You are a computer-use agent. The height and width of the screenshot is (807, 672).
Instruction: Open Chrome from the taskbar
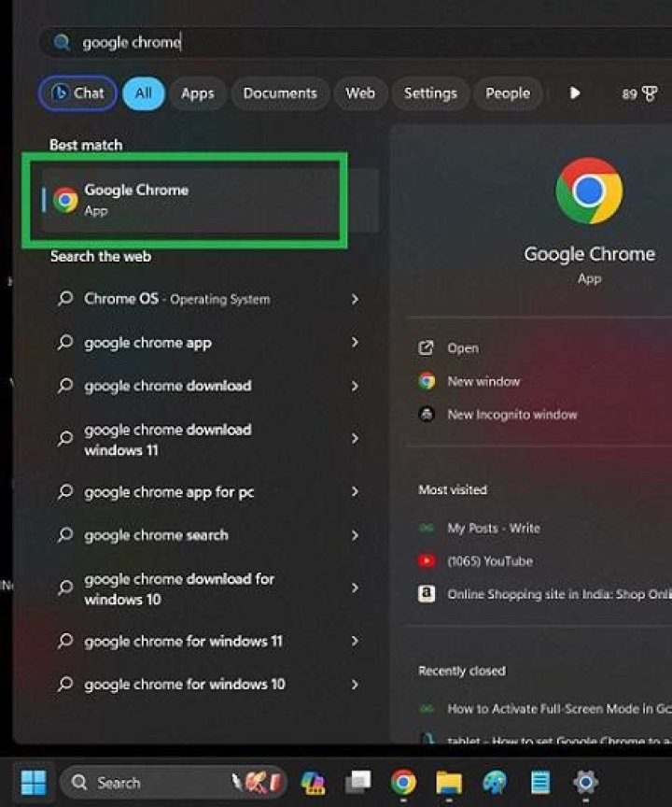403,783
